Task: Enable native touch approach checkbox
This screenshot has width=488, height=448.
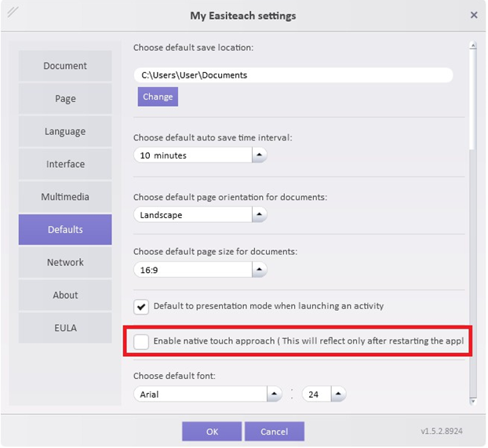Action: pyautogui.click(x=141, y=341)
